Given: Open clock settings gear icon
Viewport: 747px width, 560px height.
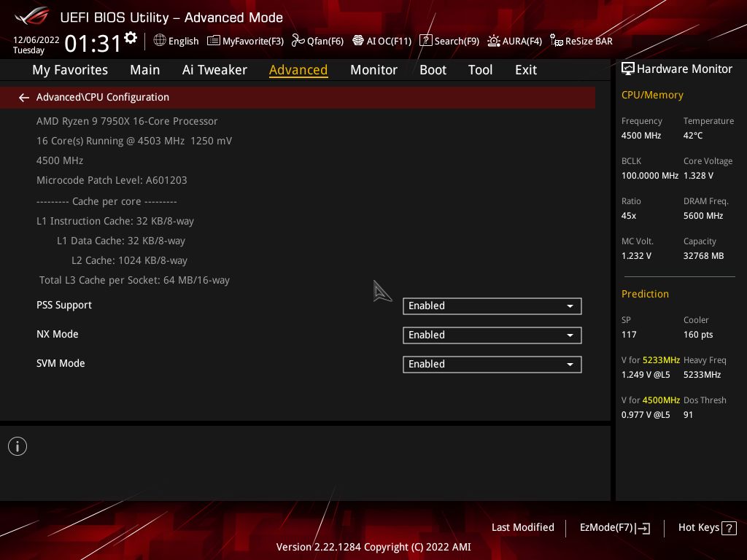Looking at the screenshot, I should click(131, 38).
